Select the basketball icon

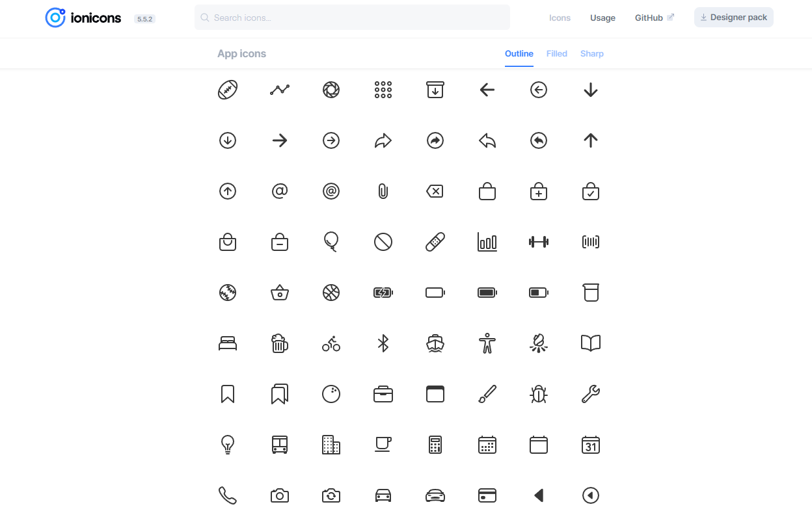click(331, 293)
